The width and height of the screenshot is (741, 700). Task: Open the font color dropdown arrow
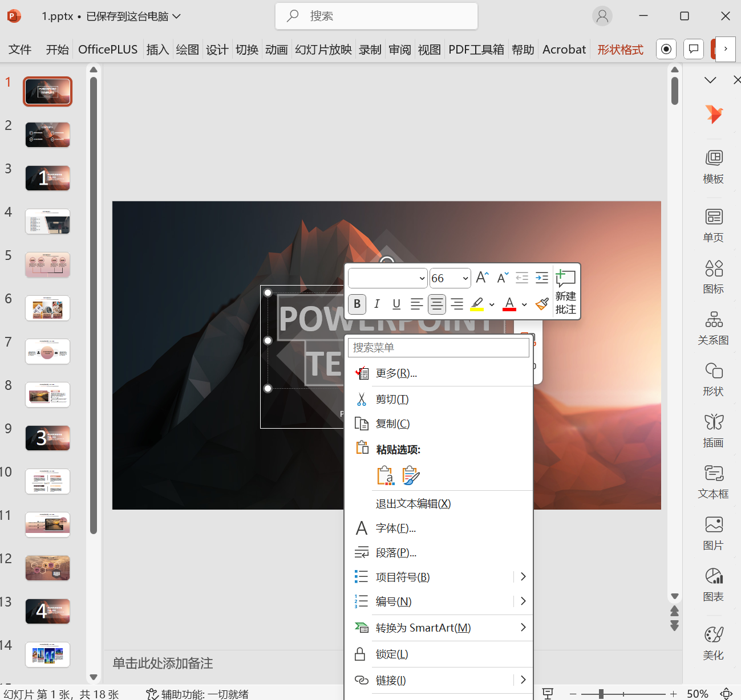524,304
